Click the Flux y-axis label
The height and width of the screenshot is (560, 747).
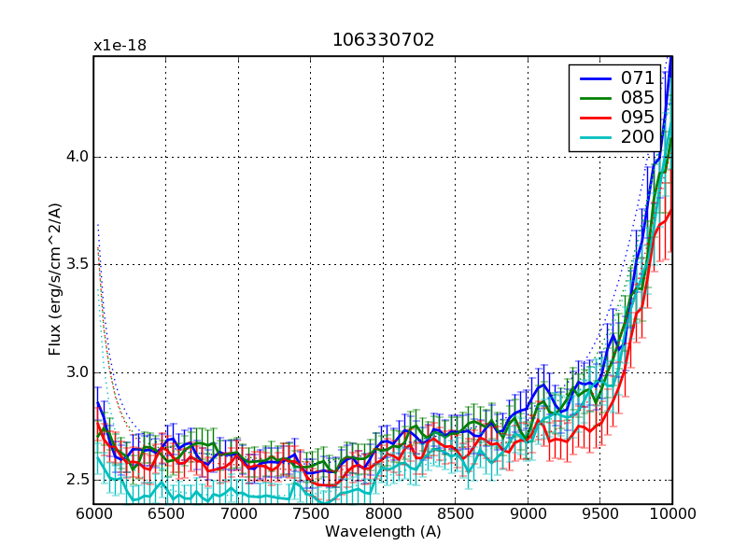(x=56, y=280)
